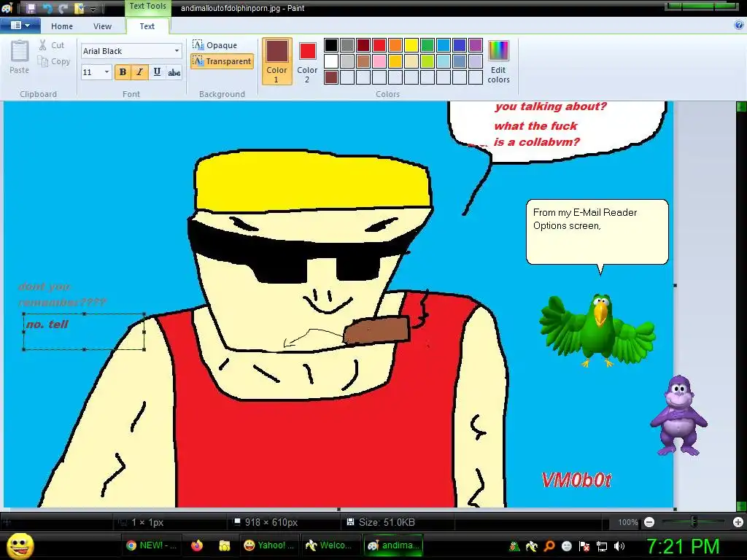Pick the custom brown swatch in third row

331,77
